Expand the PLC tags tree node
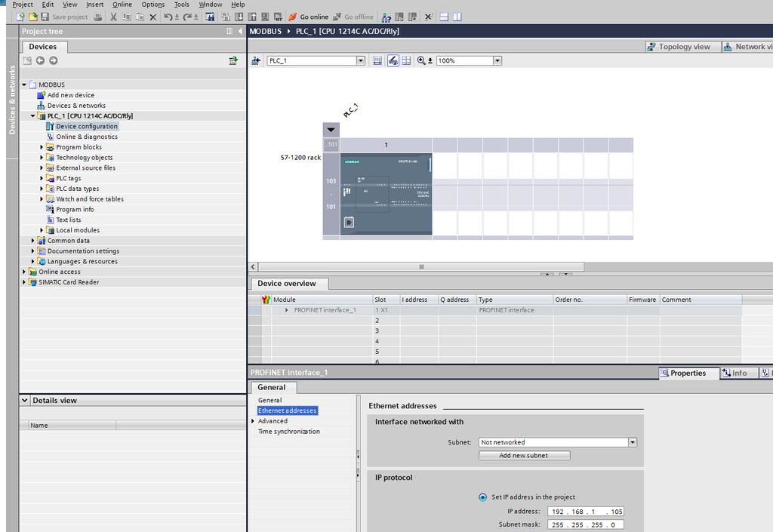 (x=42, y=178)
